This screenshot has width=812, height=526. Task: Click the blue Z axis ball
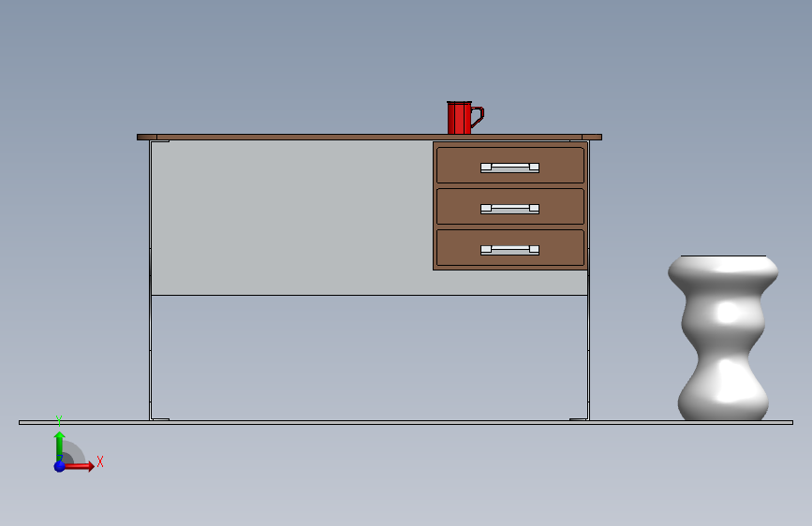point(60,466)
